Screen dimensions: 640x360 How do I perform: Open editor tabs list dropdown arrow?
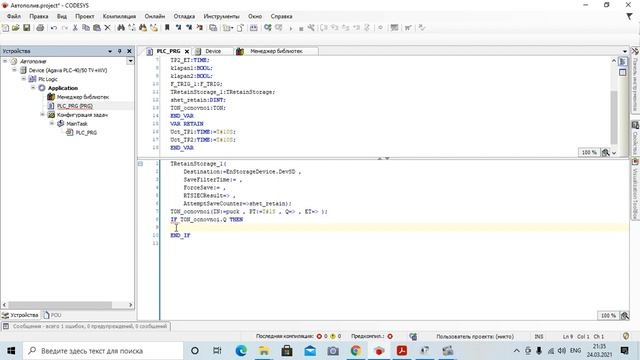point(624,51)
